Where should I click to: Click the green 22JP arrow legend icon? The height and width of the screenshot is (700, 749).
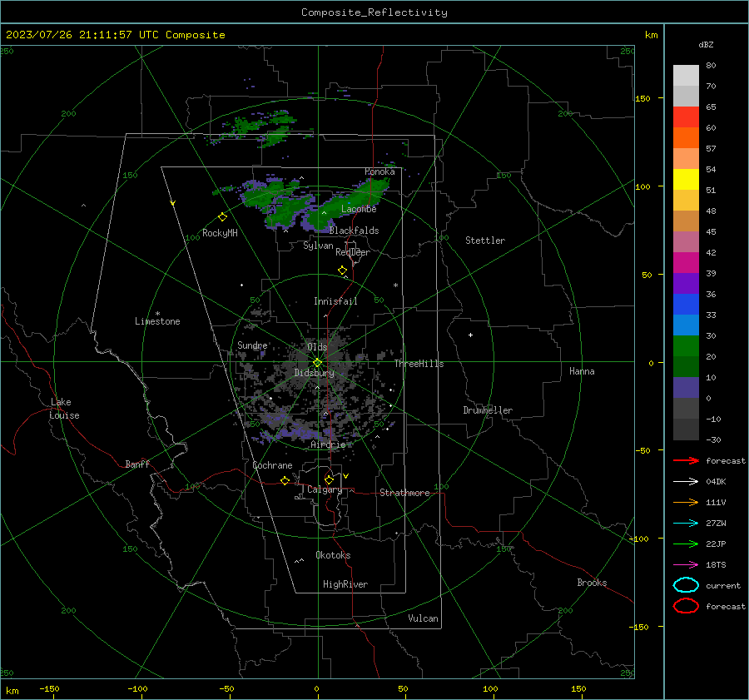tap(686, 544)
